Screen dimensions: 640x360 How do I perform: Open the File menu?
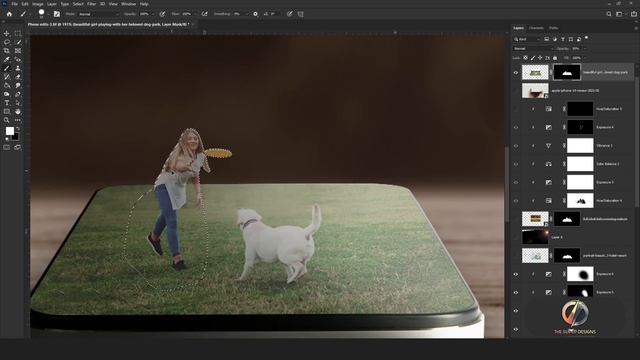[x=14, y=4]
